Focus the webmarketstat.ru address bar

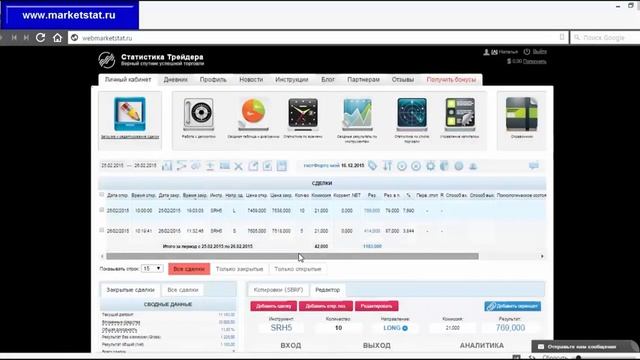(318, 38)
